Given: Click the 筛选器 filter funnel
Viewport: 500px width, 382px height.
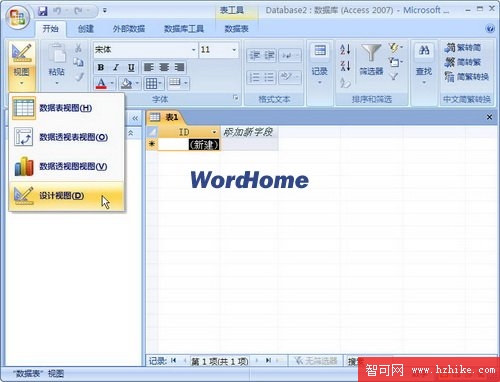Looking at the screenshot, I should 371,60.
